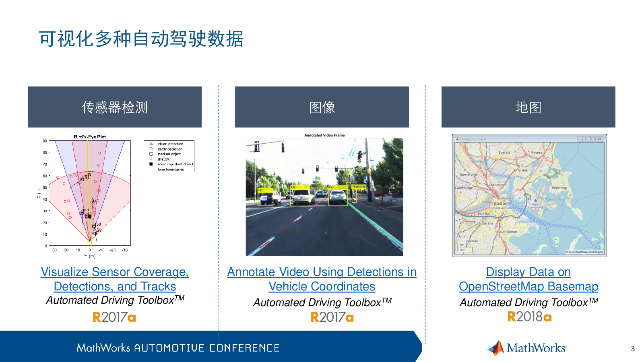The width and height of the screenshot is (644, 362).
Task: Click the plot legend box
Action: pyautogui.click(x=169, y=156)
